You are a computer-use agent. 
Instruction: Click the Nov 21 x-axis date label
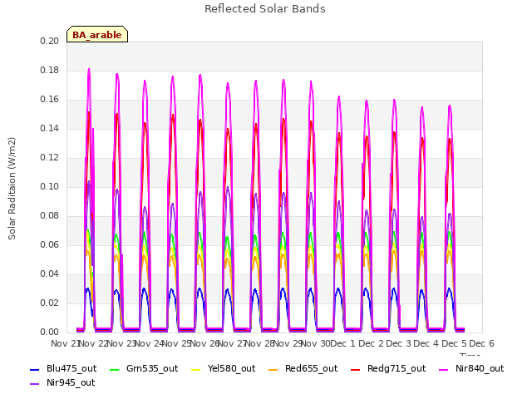[65, 343]
